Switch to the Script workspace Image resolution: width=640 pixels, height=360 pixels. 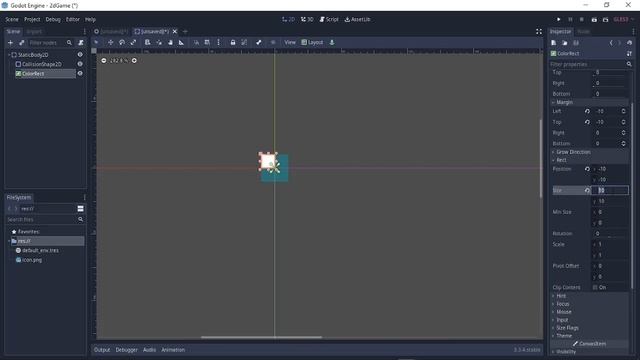329,19
